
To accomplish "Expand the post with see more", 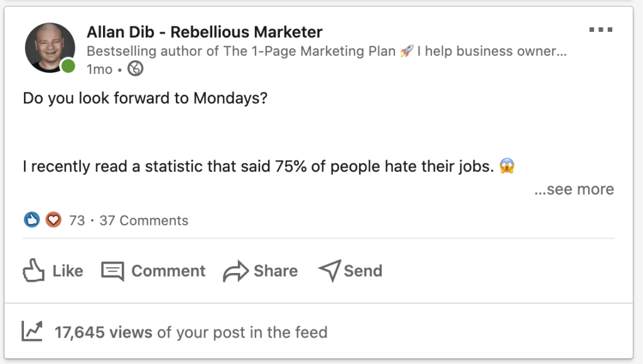I will [575, 189].
